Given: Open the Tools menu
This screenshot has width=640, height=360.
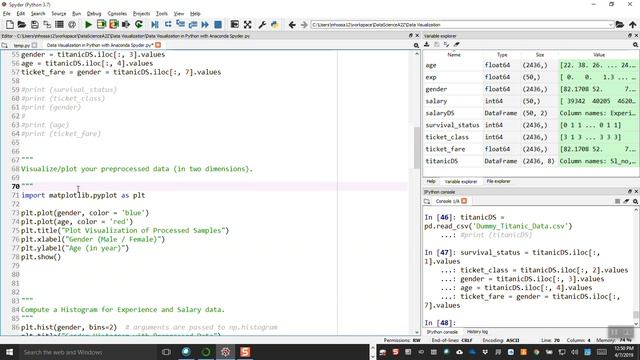Looking at the screenshot, I should tap(162, 13).
